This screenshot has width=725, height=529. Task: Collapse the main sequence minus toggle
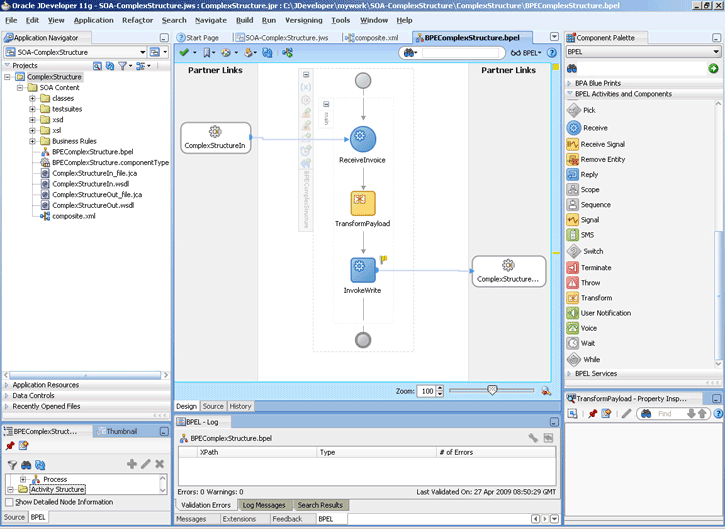(x=326, y=104)
